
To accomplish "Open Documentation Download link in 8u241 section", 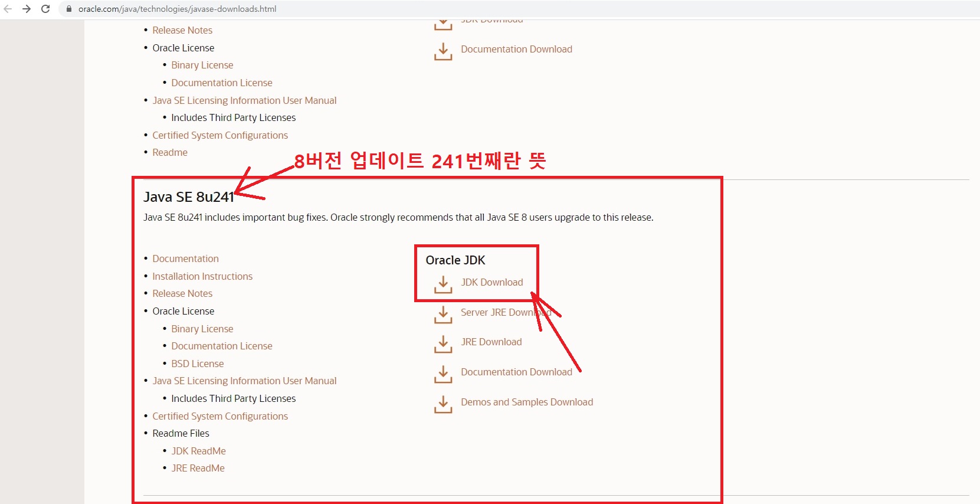I will [x=516, y=372].
